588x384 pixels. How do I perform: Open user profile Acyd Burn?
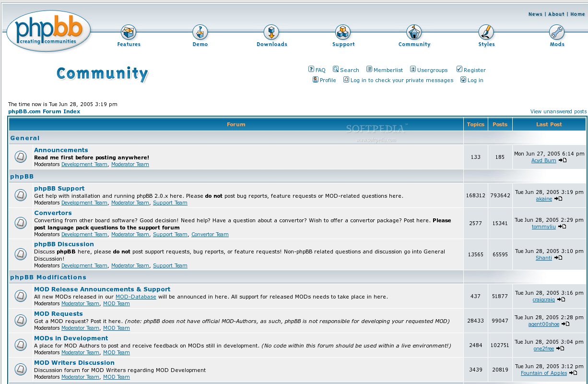point(544,160)
